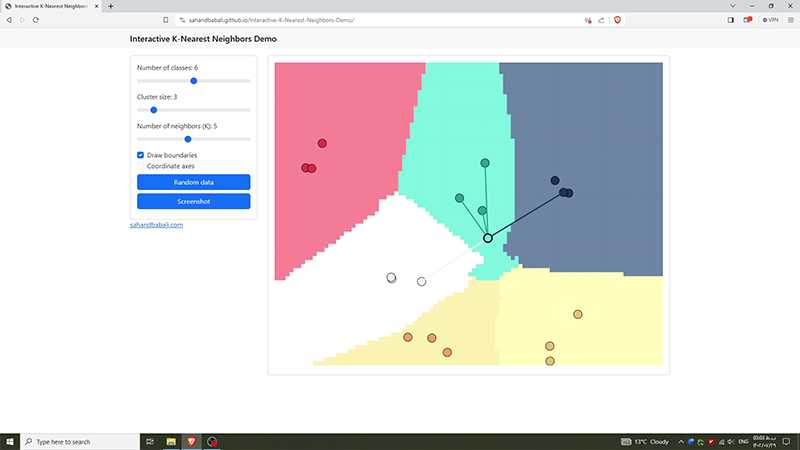The width and height of the screenshot is (800, 450).
Task: Open the sahandbabali.com link
Action: pos(156,225)
